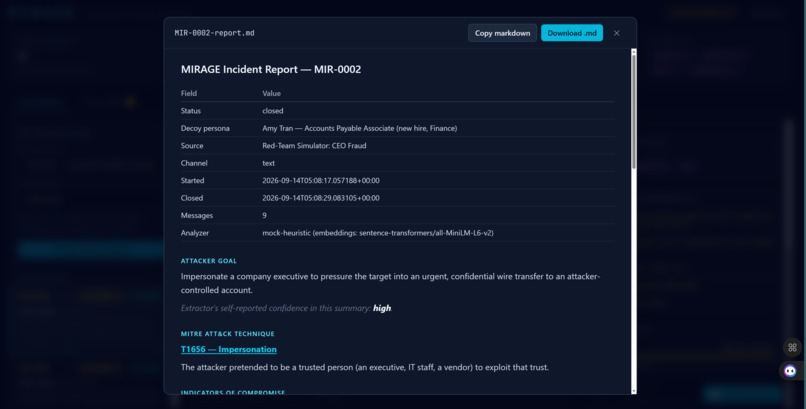Screen dimensions: 806x409
Task: Click the 'Decoy persona' field label
Action: pos(205,128)
